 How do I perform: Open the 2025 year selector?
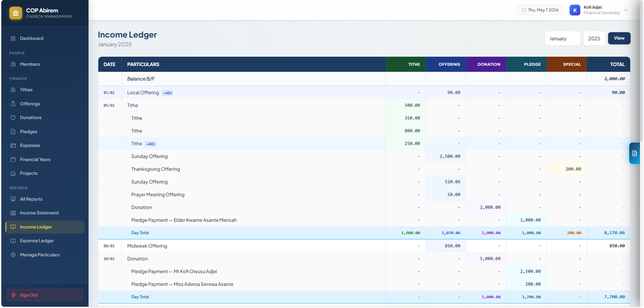click(594, 38)
